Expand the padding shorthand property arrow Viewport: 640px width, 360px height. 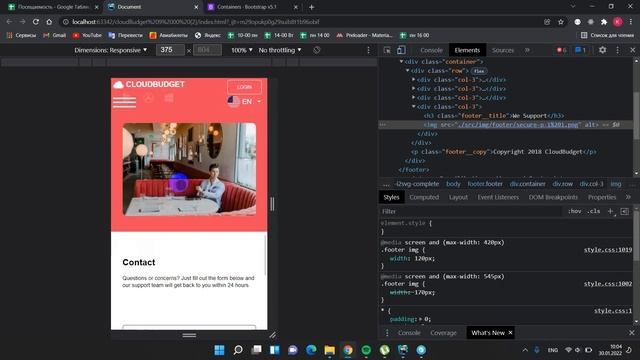coord(420,319)
